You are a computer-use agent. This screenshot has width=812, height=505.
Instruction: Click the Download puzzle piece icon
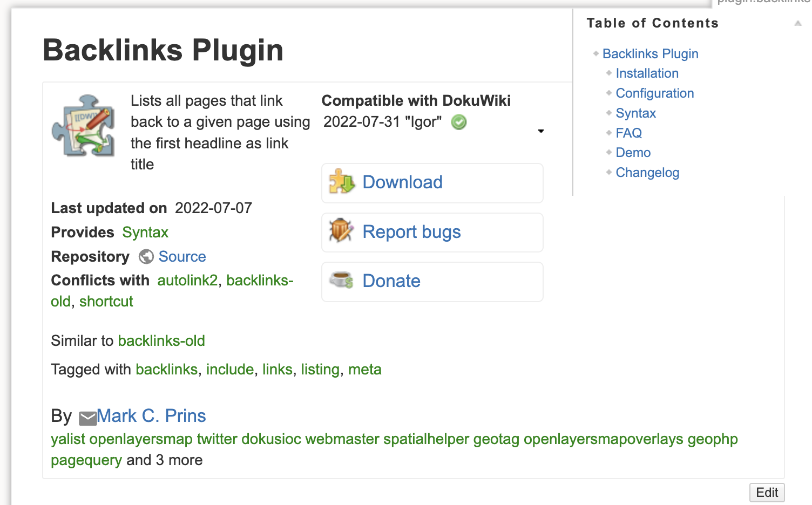[342, 182]
